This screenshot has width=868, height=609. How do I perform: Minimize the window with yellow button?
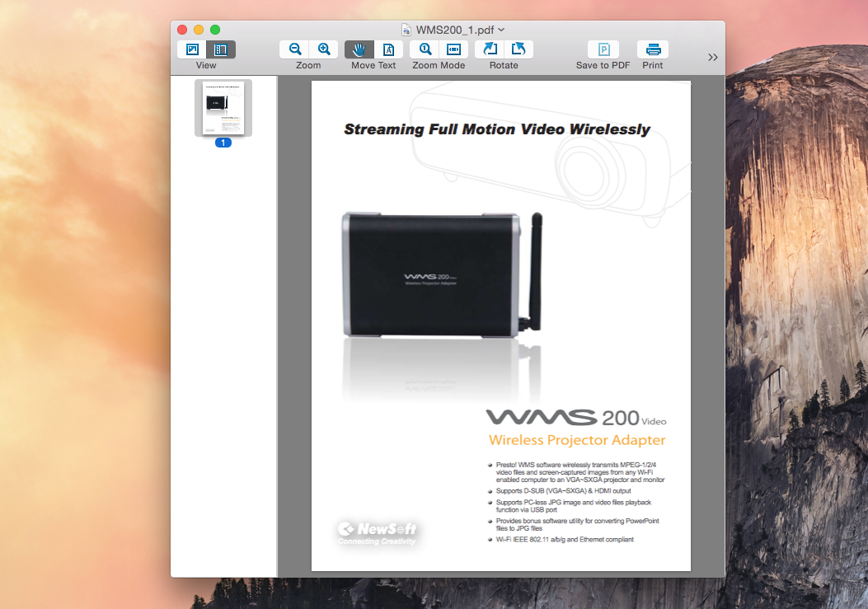(199, 30)
